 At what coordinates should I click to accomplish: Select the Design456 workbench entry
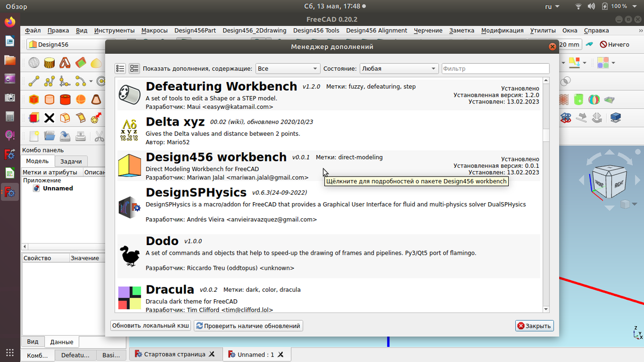tap(328, 166)
